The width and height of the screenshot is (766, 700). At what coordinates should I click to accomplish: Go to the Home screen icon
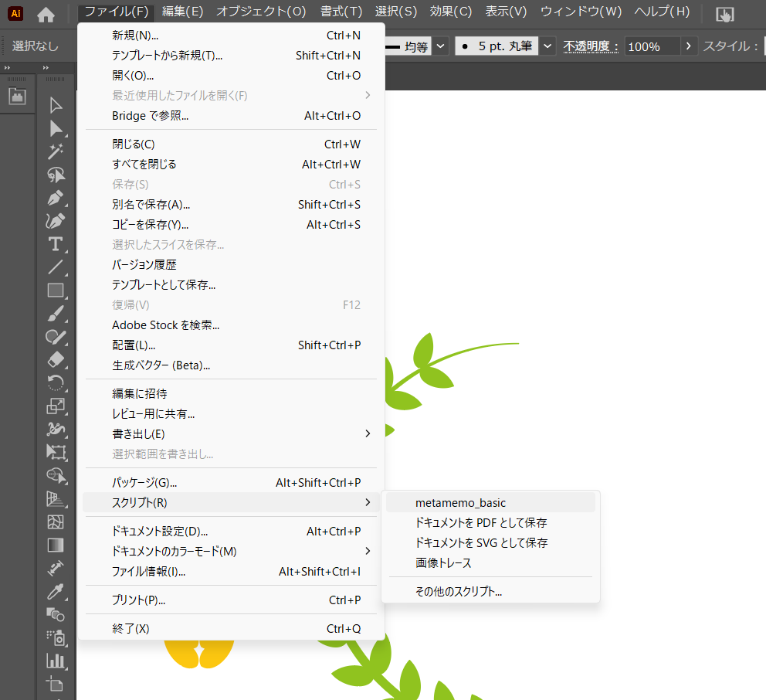(46, 15)
